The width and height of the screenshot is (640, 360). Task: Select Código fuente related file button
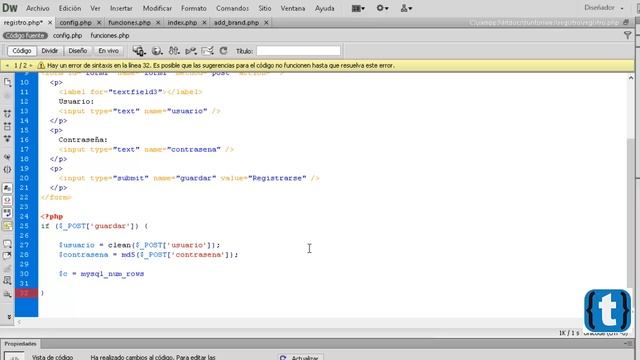(25, 36)
